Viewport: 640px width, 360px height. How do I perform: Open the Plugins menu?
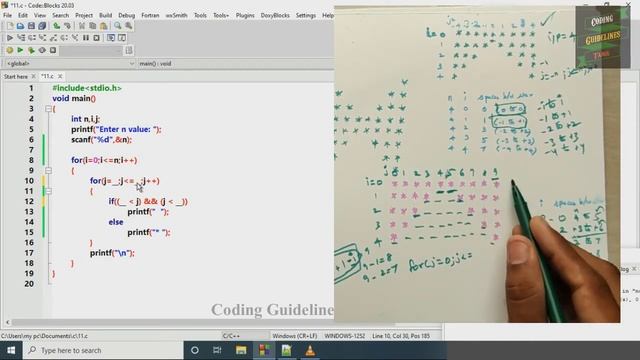click(x=245, y=15)
